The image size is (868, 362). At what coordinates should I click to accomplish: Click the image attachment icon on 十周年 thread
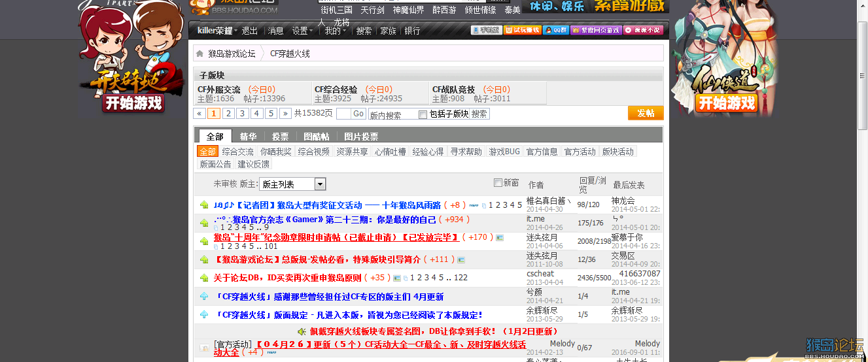pos(500,238)
